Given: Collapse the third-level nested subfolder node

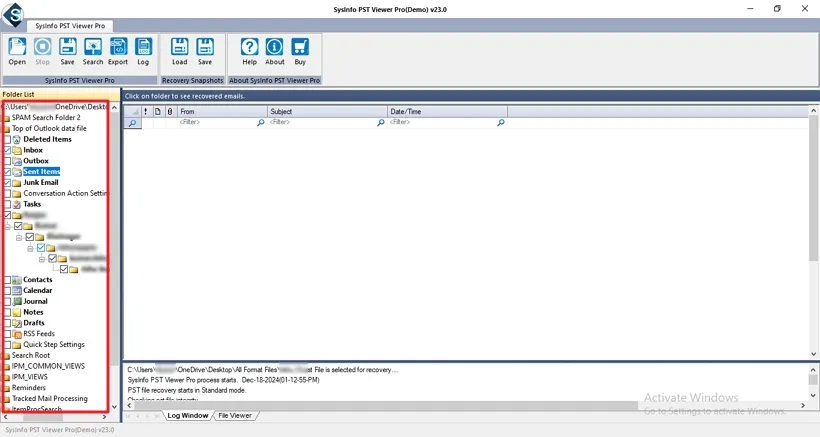Looking at the screenshot, I should tap(30, 248).
